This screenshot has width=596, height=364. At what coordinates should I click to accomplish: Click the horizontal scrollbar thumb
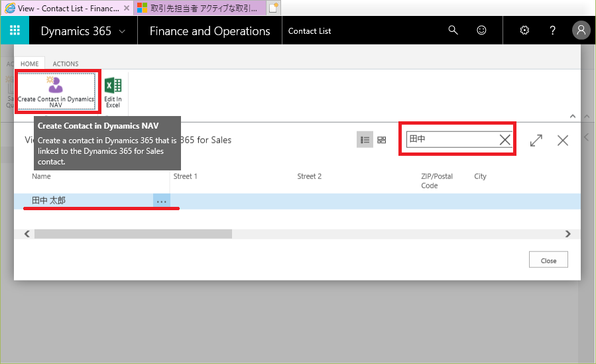[133, 233]
